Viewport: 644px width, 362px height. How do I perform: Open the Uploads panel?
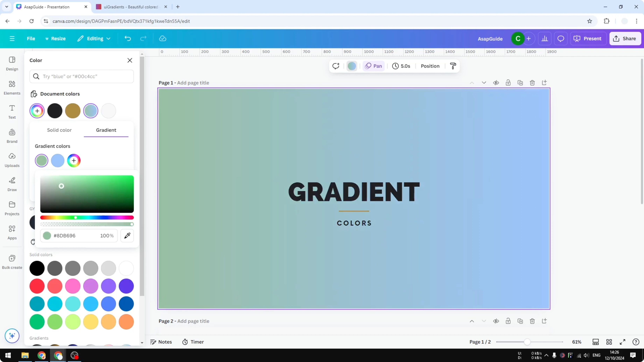pyautogui.click(x=12, y=160)
